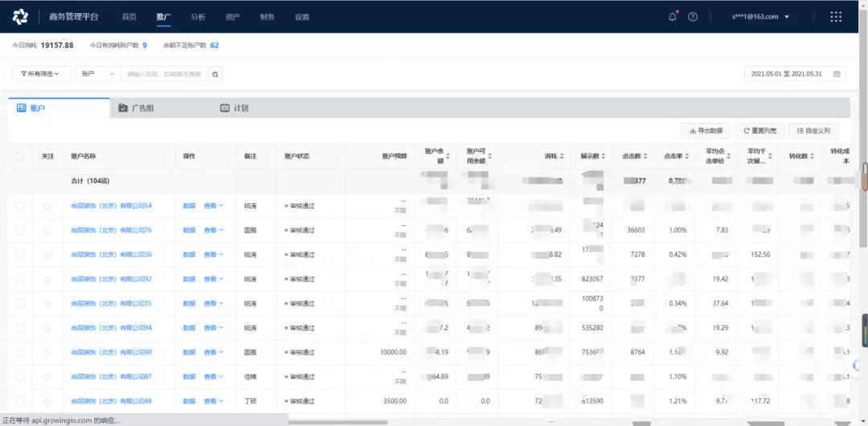Check the box for account 公司76
868x426 pixels.
20,231
